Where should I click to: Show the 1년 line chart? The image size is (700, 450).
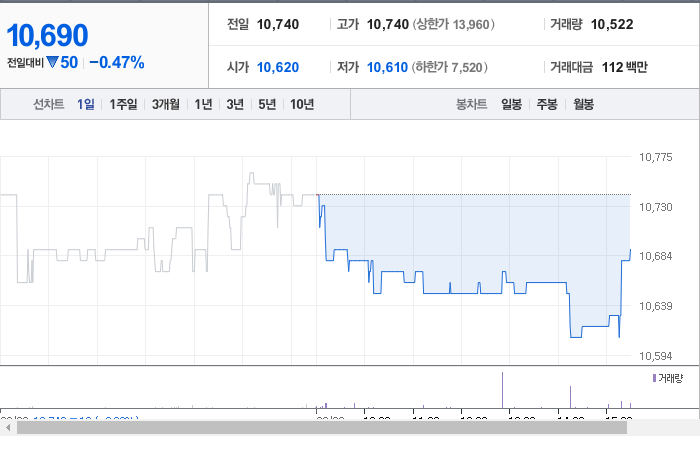(203, 104)
